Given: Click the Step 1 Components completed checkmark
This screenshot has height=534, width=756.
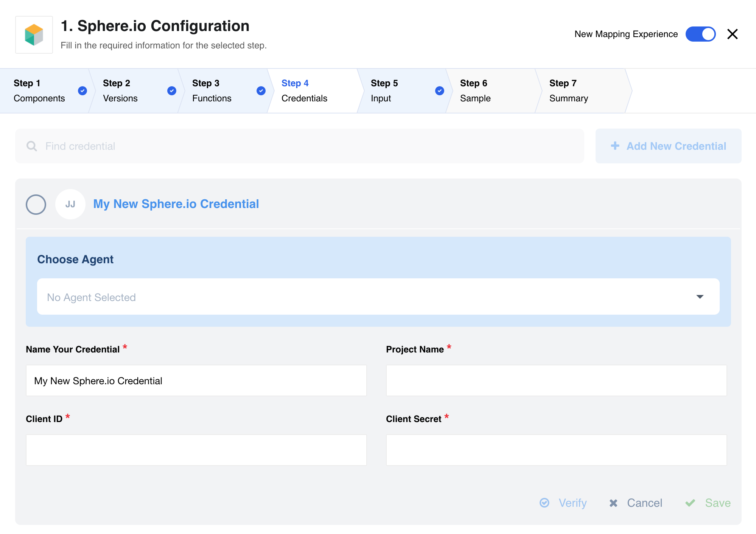Looking at the screenshot, I should pos(82,91).
